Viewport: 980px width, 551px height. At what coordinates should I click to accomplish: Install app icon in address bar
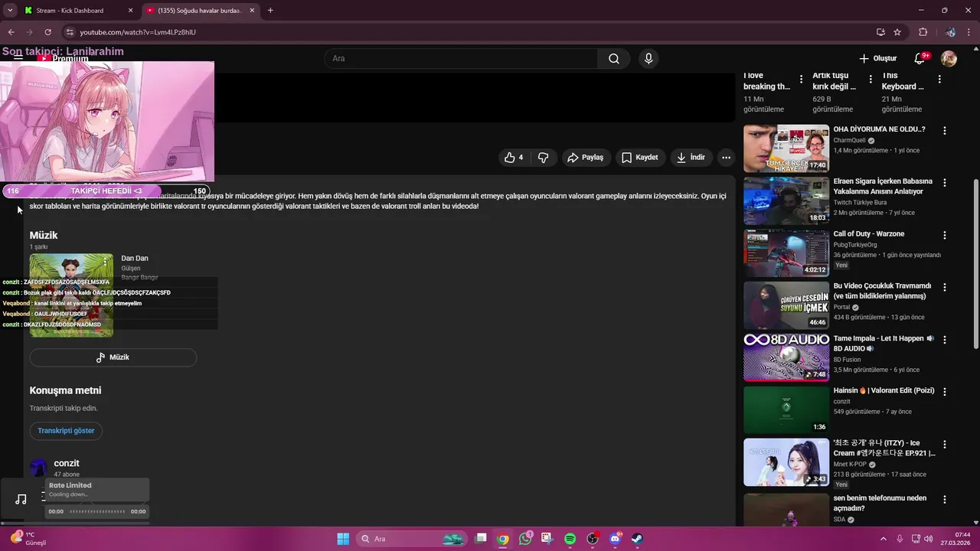(x=880, y=32)
